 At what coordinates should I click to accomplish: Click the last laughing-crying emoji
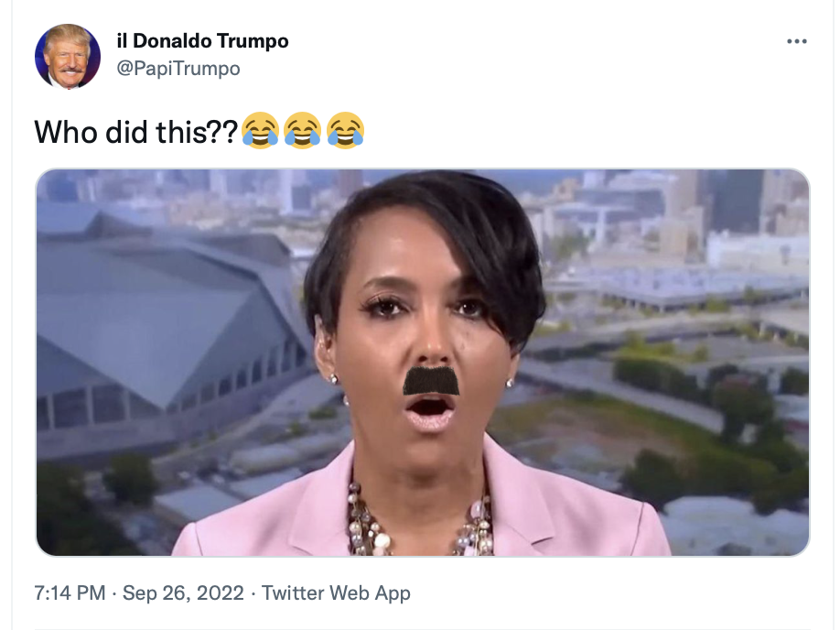coord(346,130)
